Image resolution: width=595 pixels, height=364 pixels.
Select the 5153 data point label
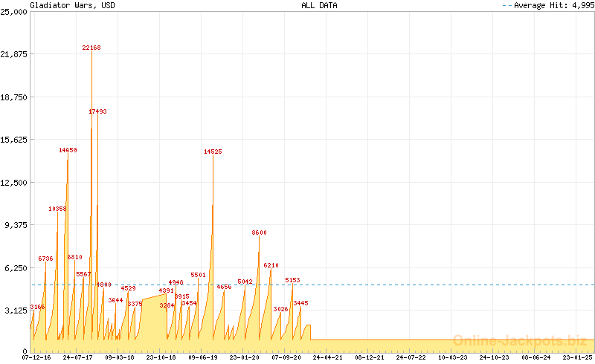pyautogui.click(x=292, y=280)
